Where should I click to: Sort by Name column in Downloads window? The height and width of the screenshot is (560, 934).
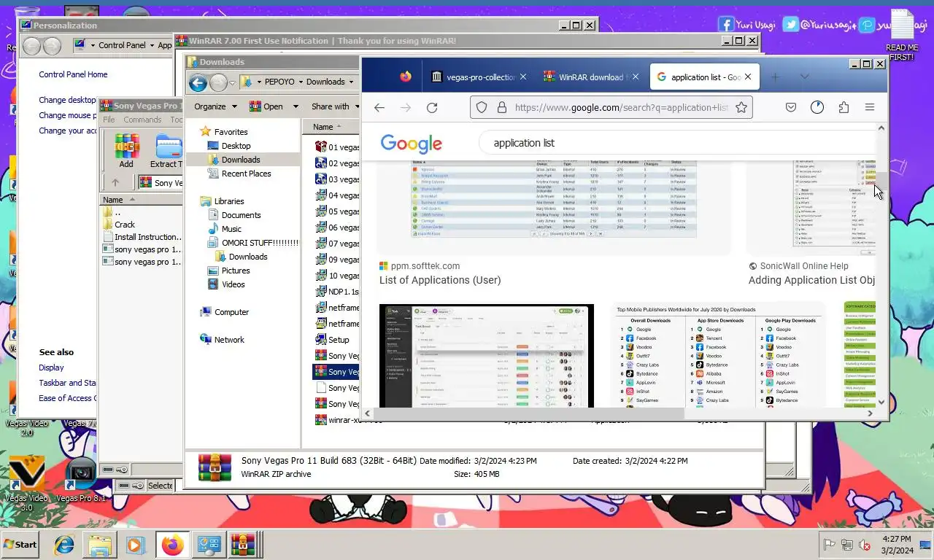click(331, 127)
